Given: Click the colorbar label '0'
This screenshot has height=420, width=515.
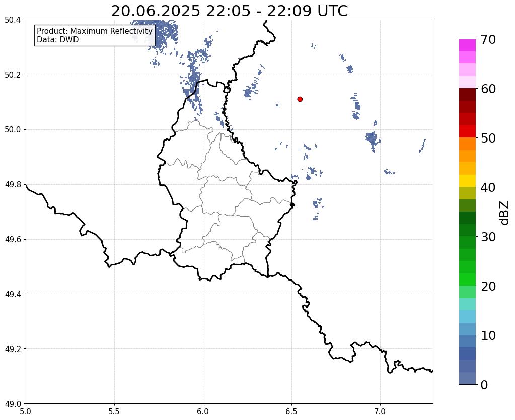Looking at the screenshot, I should click(484, 385).
